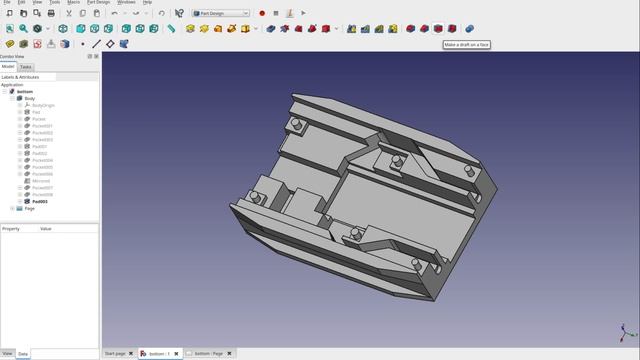
Task: Print the document via the printer icon
Action: tap(51, 13)
